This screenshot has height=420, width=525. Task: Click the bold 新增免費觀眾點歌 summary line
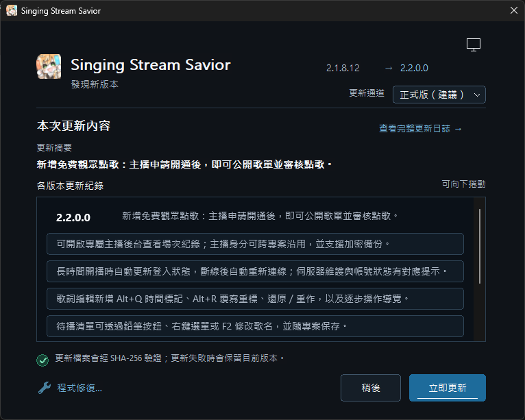point(184,164)
